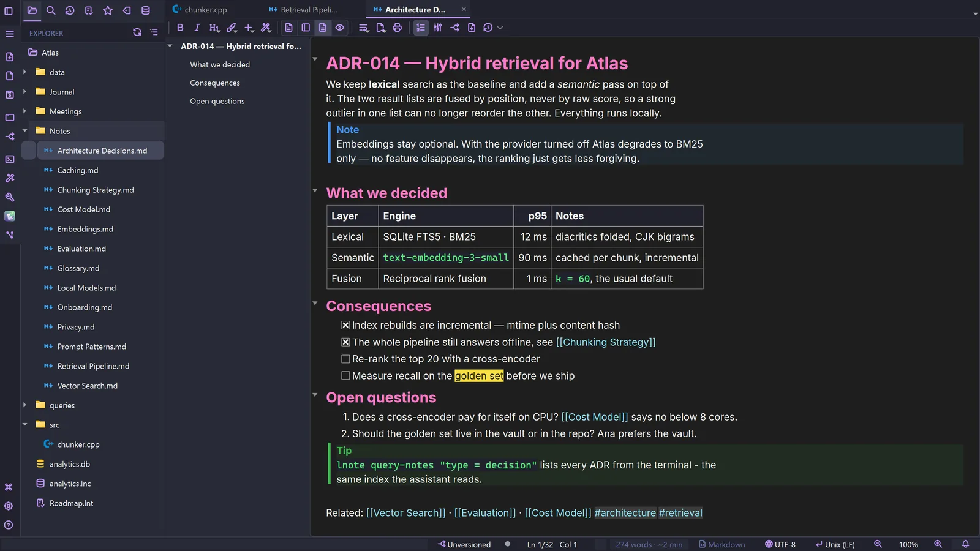Open the history panel in sidebar tabs
Screen dimensions: 980x551
(x=70, y=10)
